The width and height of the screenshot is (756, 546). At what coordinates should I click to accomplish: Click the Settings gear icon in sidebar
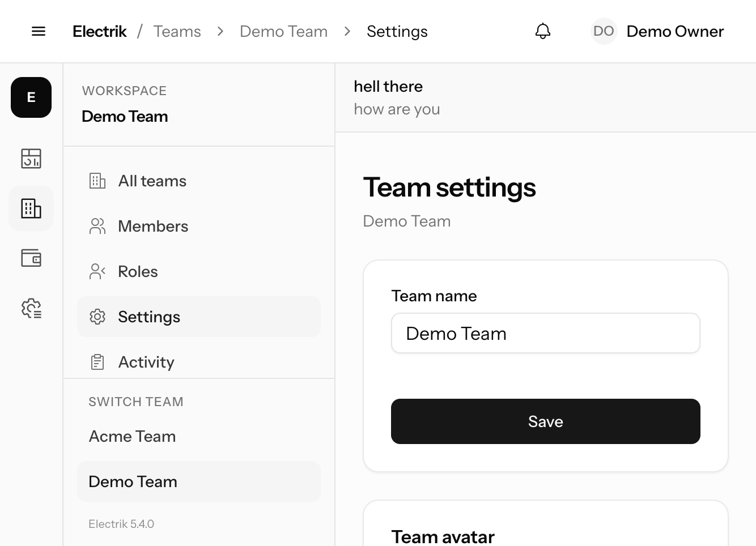(x=97, y=317)
